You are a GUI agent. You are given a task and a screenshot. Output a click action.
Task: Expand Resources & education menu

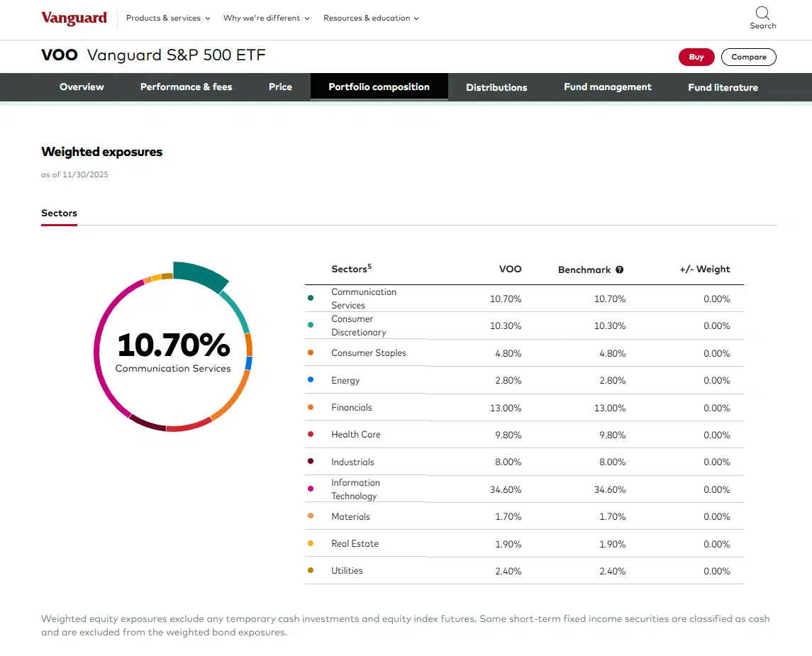tap(371, 18)
